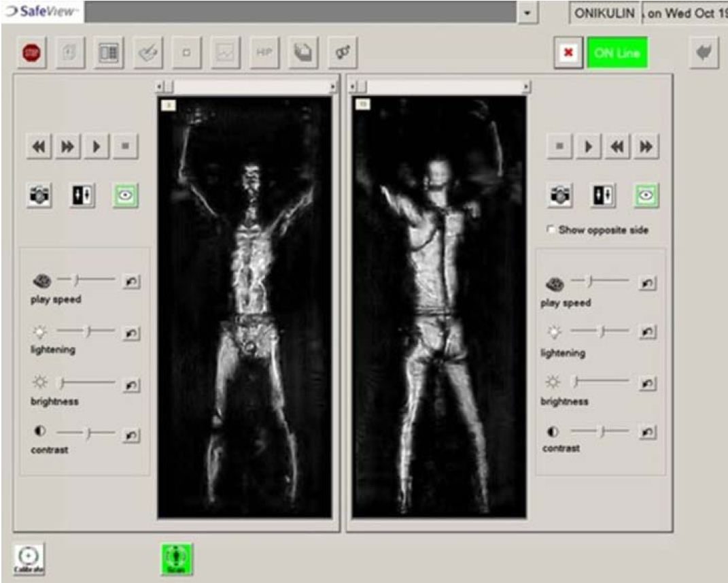The image size is (728, 583).
Task: Click the right scan frame number label
Action: [x=363, y=105]
